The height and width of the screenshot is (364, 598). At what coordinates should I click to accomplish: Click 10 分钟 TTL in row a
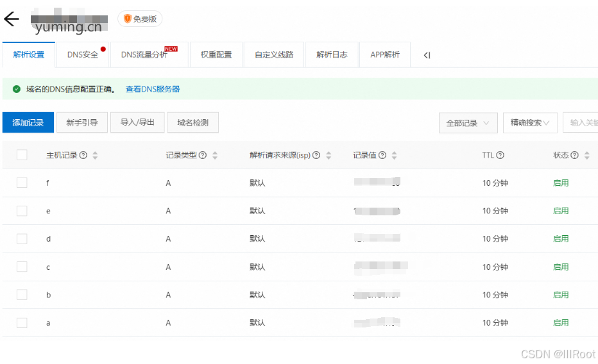tap(495, 323)
